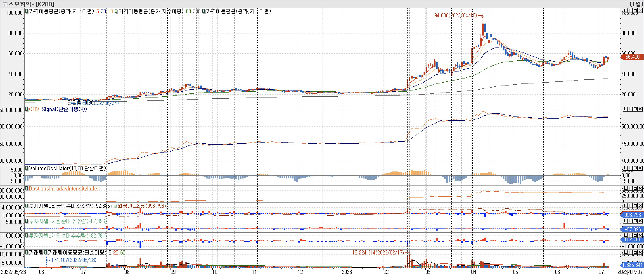The image size is (644, 276).
Task: Click the L button in the OBV panel
Action: tap(625, 109)
